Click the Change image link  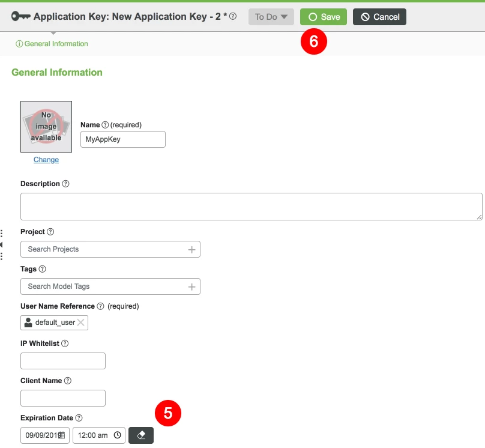pyautogui.click(x=46, y=160)
